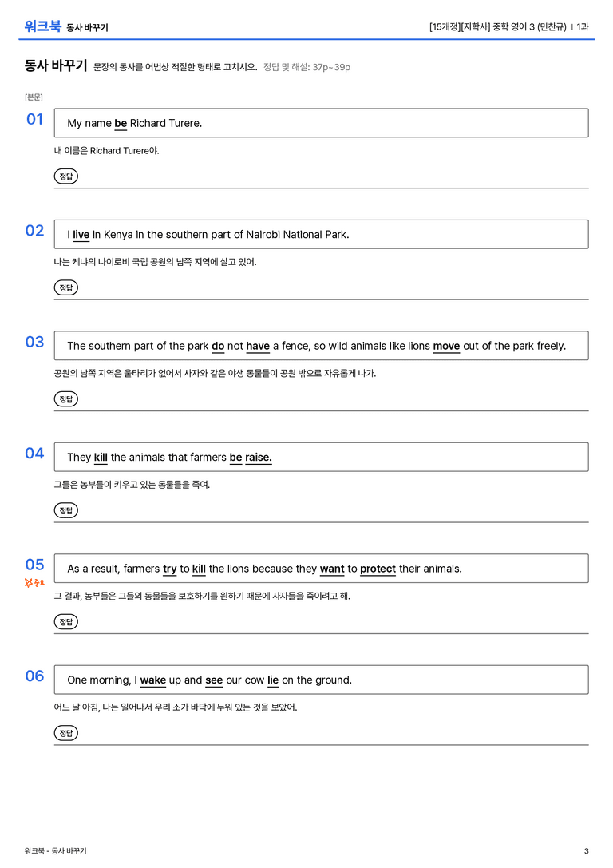Click the underlined verb 'live' in question 02
Image resolution: width=613 pixels, height=868 pixels.
[81, 235]
